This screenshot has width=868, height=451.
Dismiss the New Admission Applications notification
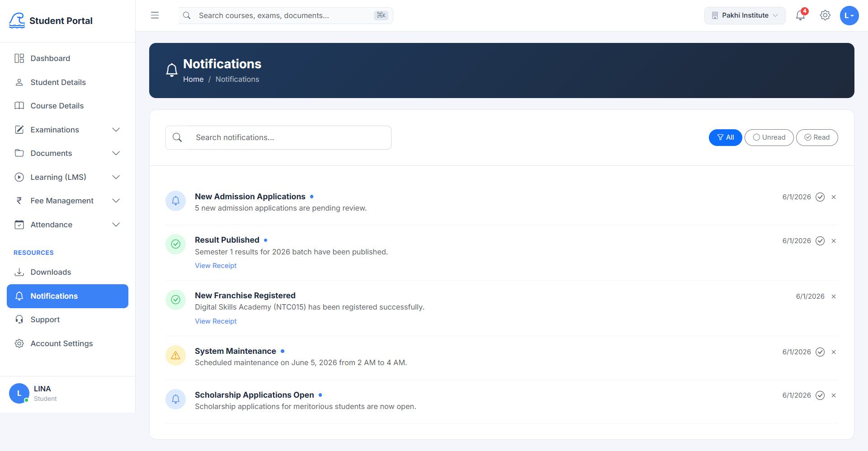[834, 197]
